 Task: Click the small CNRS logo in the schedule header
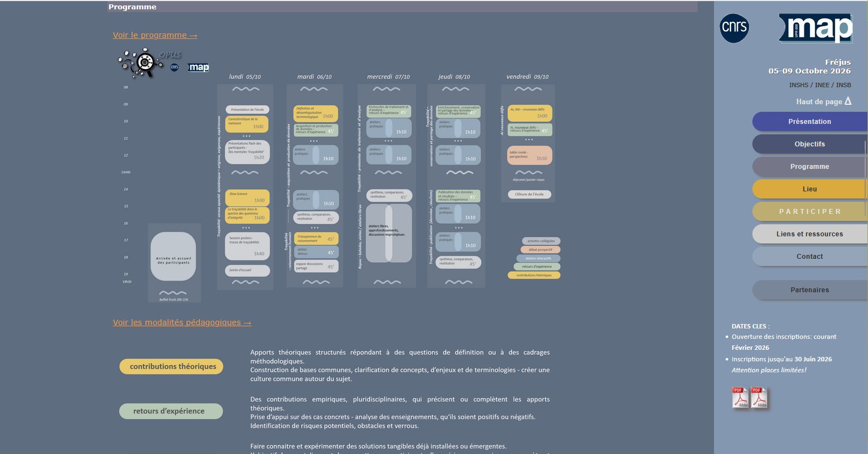pos(174,67)
